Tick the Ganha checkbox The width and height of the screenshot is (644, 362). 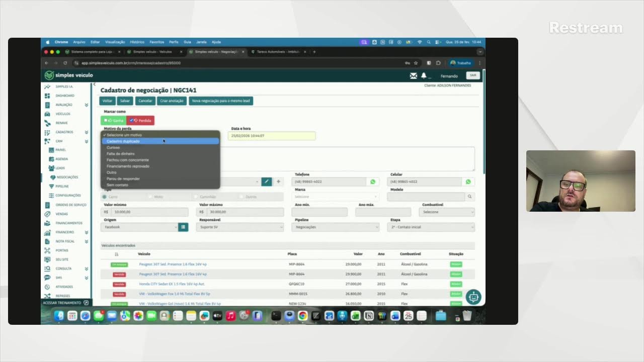[106, 121]
